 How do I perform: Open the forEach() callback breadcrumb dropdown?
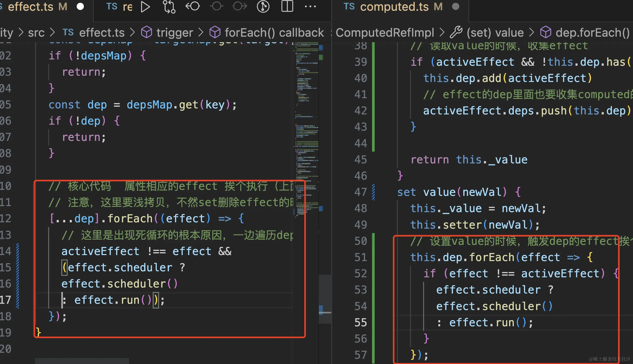274,32
